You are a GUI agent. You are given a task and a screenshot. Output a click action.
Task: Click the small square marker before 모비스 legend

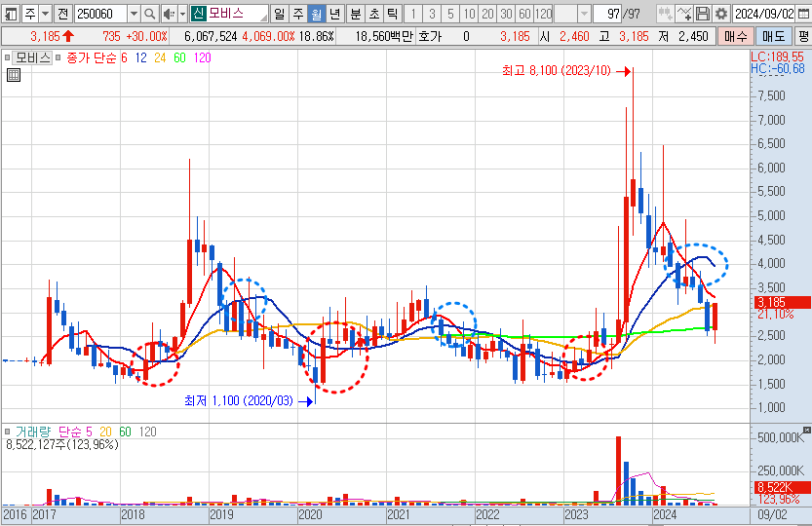pos(7,57)
